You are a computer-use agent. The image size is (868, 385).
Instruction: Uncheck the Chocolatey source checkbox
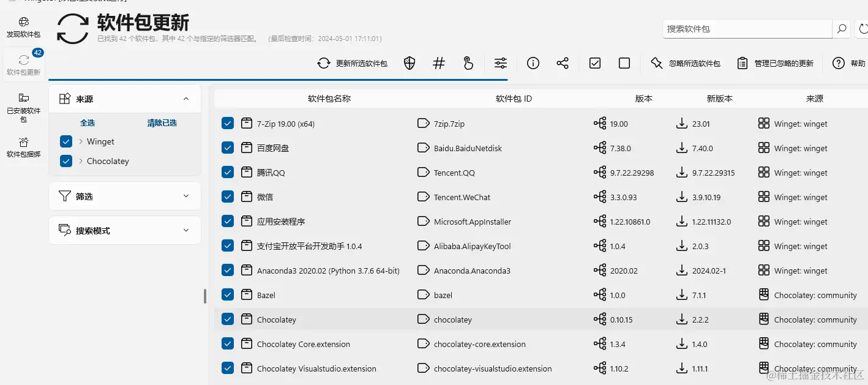pos(67,161)
